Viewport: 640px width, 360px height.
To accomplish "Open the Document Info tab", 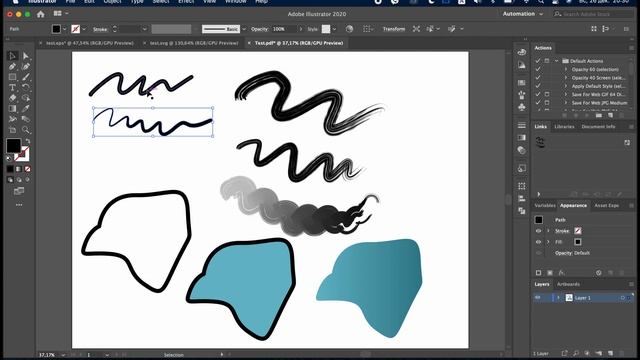I will tap(598, 127).
